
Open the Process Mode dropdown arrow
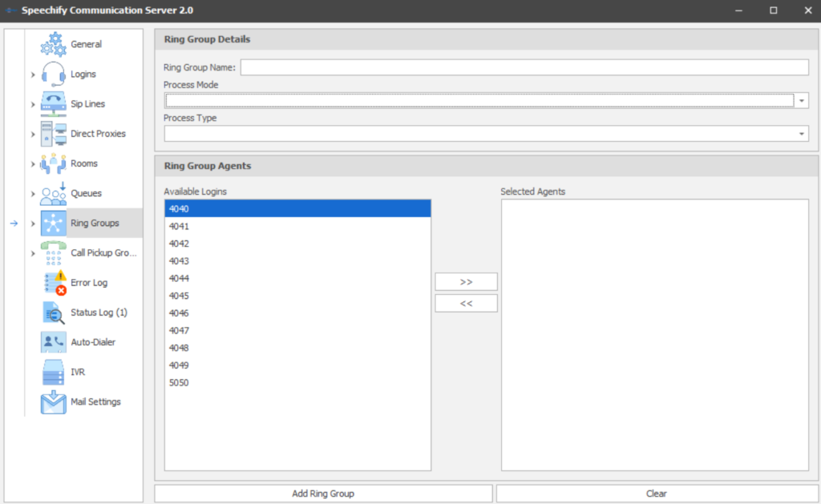click(x=802, y=100)
